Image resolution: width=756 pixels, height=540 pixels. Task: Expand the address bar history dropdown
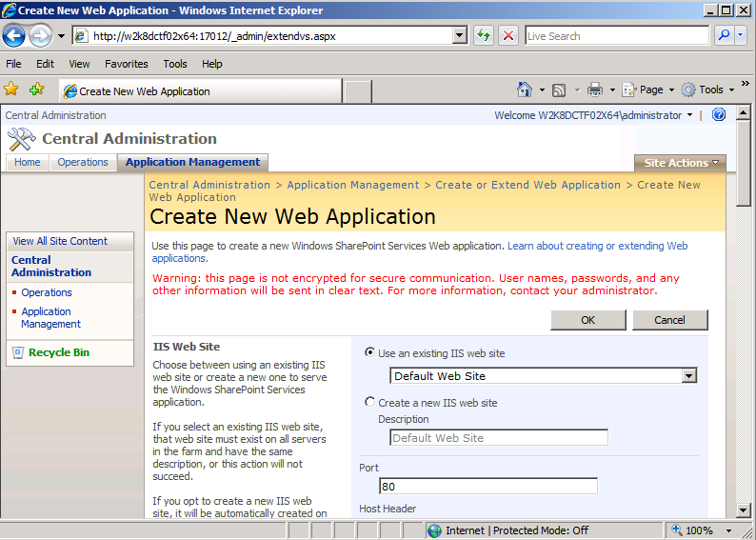[x=460, y=35]
